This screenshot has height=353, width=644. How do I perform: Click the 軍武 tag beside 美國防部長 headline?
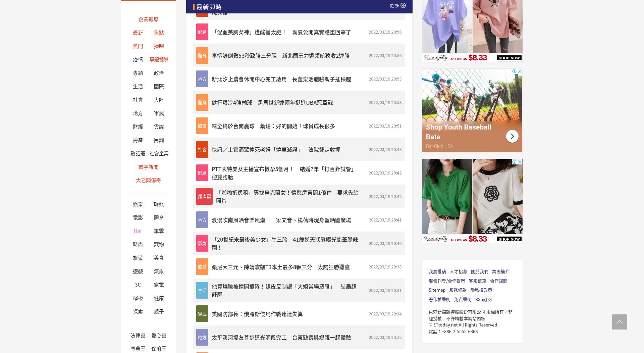(x=202, y=314)
